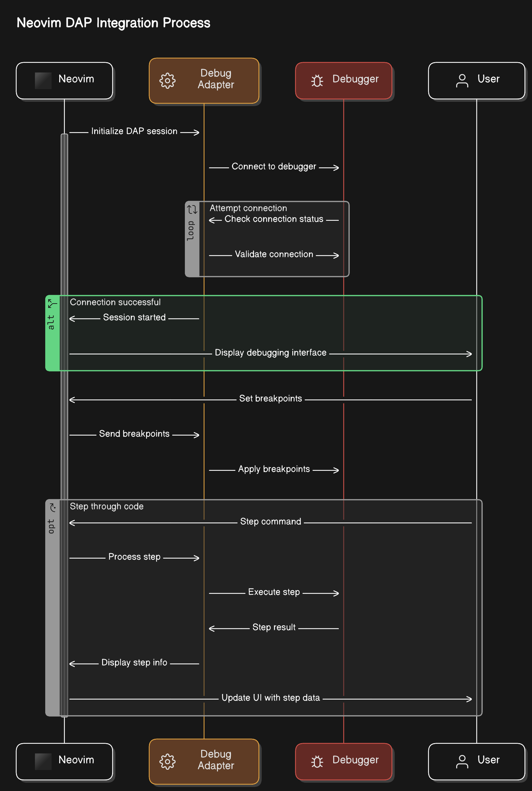Image resolution: width=532 pixels, height=791 pixels.
Task: Click the 'Step through code' opt heading
Action: coord(106,506)
